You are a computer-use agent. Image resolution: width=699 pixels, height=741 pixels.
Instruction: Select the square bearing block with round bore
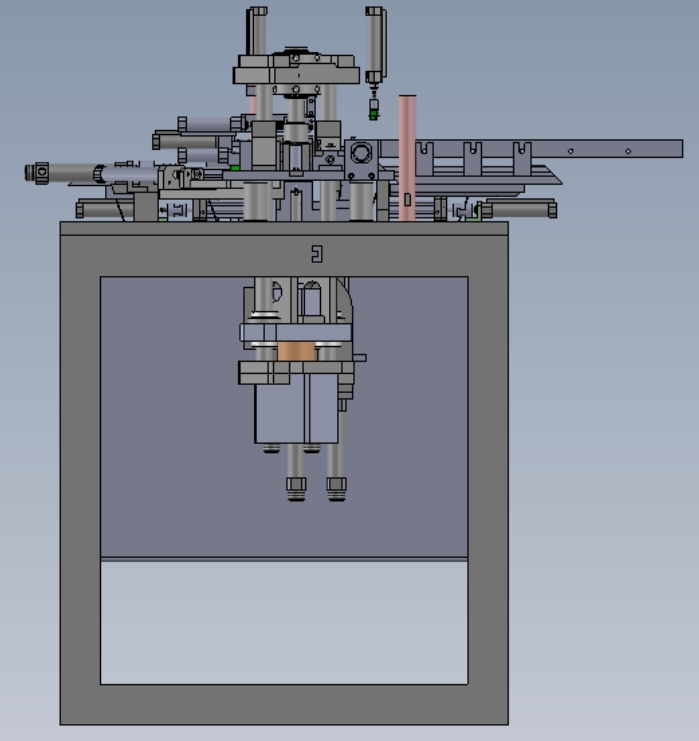pyautogui.click(x=362, y=159)
